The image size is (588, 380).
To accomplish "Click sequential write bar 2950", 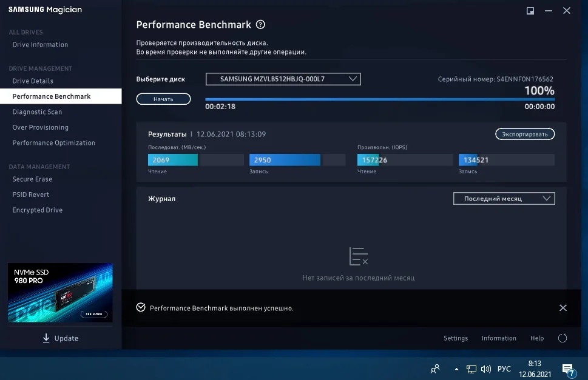I will pos(297,160).
